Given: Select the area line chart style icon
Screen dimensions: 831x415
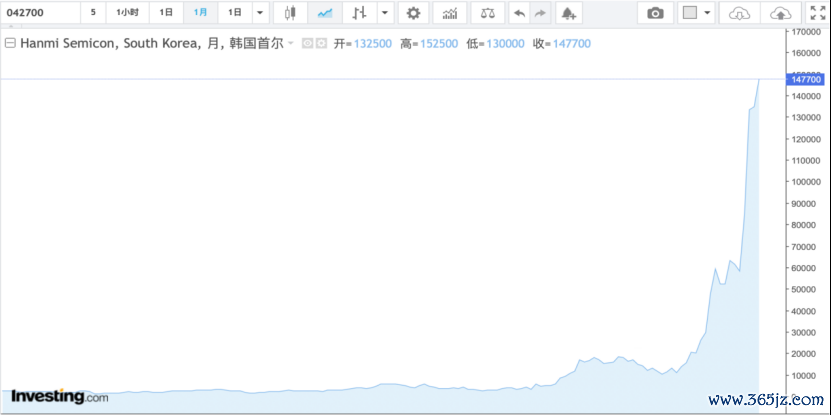Looking at the screenshot, I should tap(324, 13).
